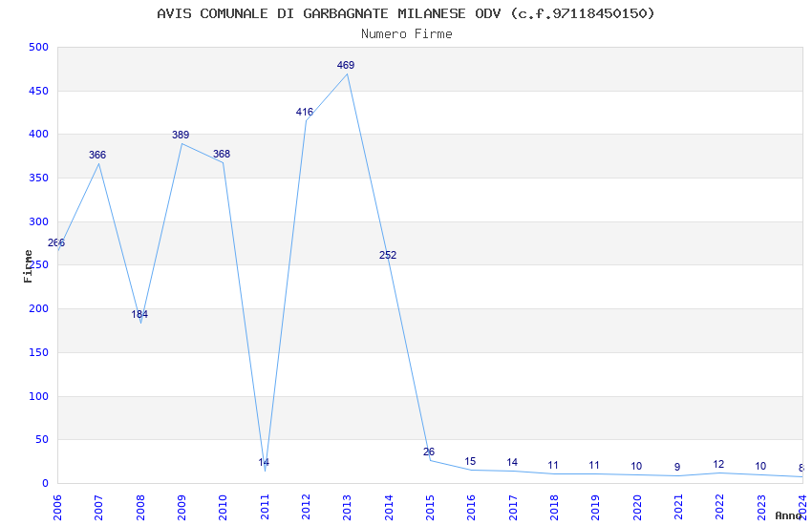Click x-axis year label 2020

tap(637, 508)
